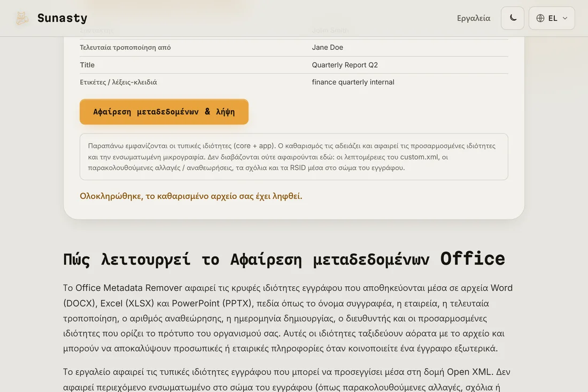Click the paragraph starting Το Office Metadata Remover
The width and height of the screenshot is (588, 392).
[288, 318]
